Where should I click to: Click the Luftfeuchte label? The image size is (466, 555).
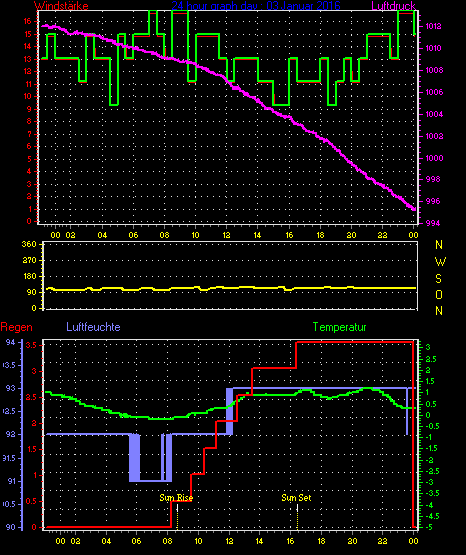93,327
